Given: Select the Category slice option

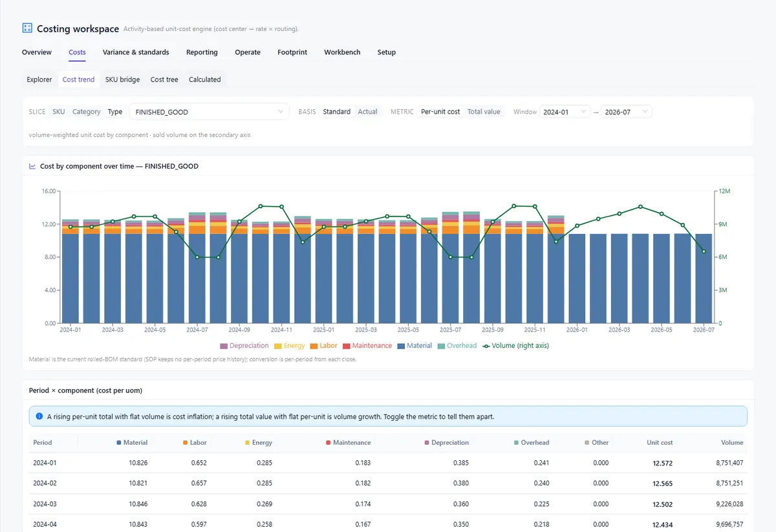Looking at the screenshot, I should click(x=87, y=112).
